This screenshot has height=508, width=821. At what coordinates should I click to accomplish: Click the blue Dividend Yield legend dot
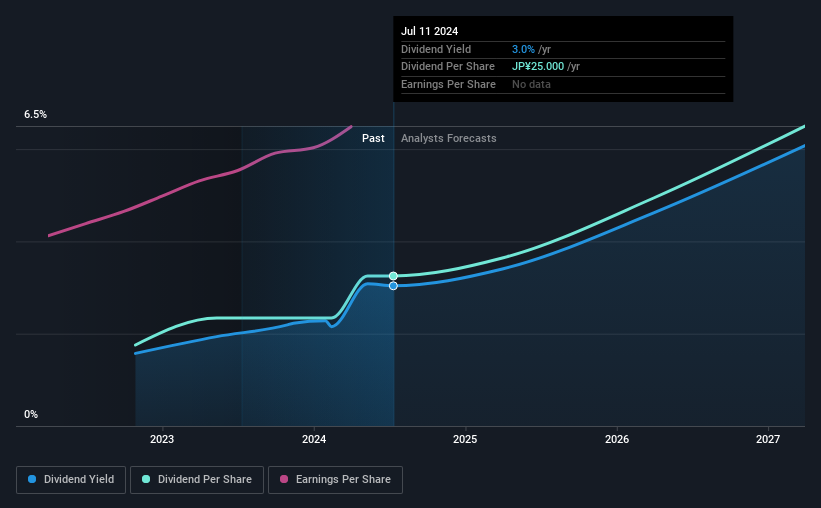click(32, 479)
